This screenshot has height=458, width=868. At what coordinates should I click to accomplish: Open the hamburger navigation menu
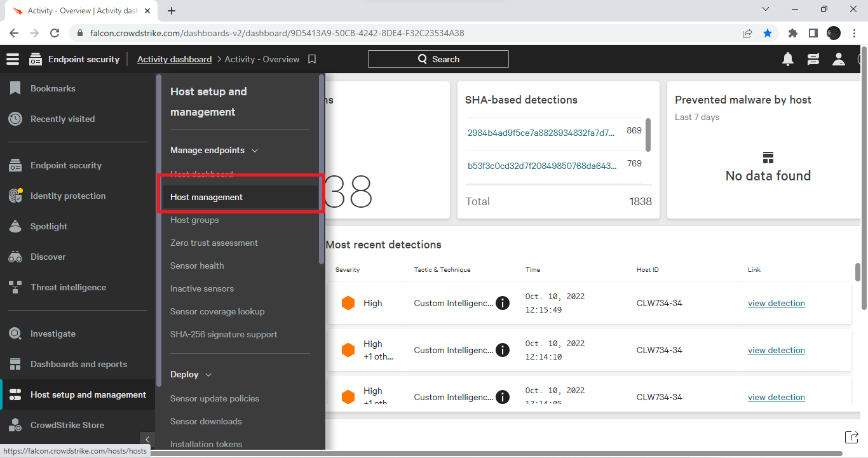(x=13, y=59)
